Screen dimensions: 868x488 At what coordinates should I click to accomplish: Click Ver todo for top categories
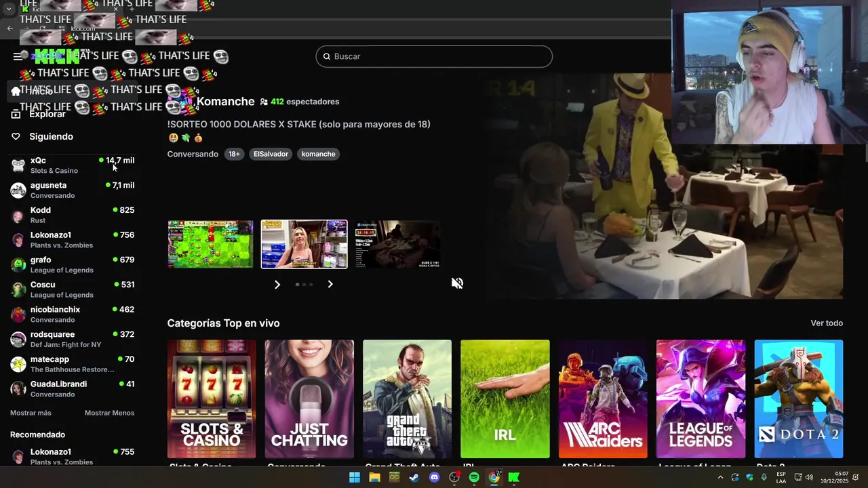[x=827, y=323]
